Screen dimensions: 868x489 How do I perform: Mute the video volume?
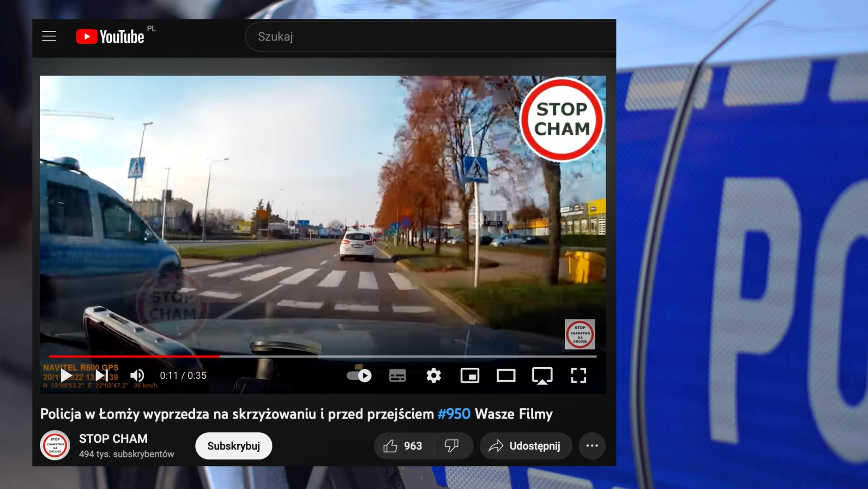coord(137,376)
